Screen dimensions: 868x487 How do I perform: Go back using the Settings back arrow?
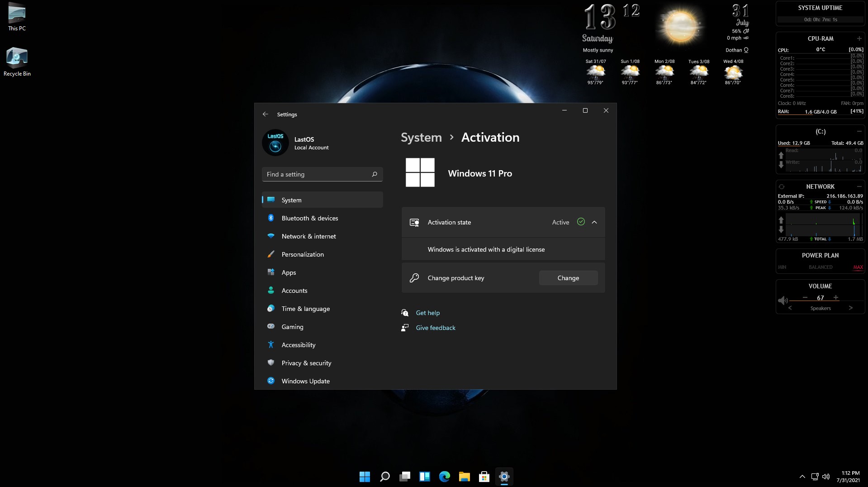click(x=266, y=114)
